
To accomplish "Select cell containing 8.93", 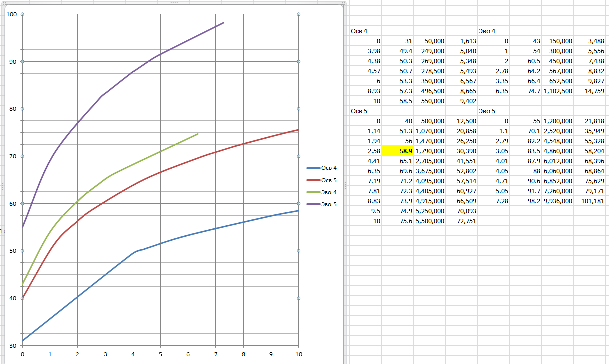I will point(366,91).
